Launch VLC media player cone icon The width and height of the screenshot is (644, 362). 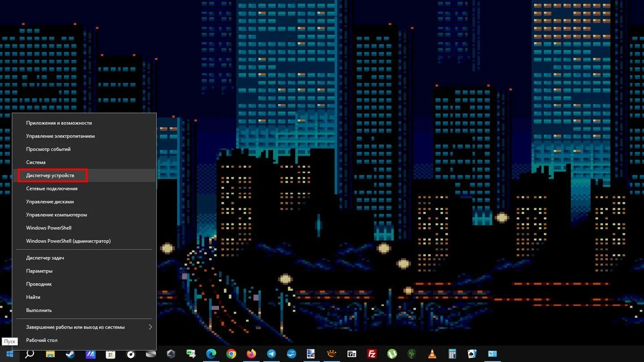(432, 354)
